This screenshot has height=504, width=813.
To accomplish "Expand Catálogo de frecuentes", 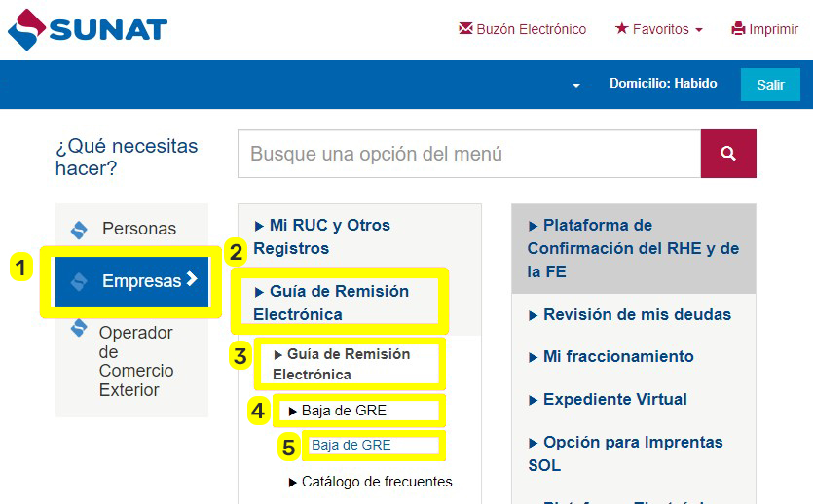I will tap(370, 482).
